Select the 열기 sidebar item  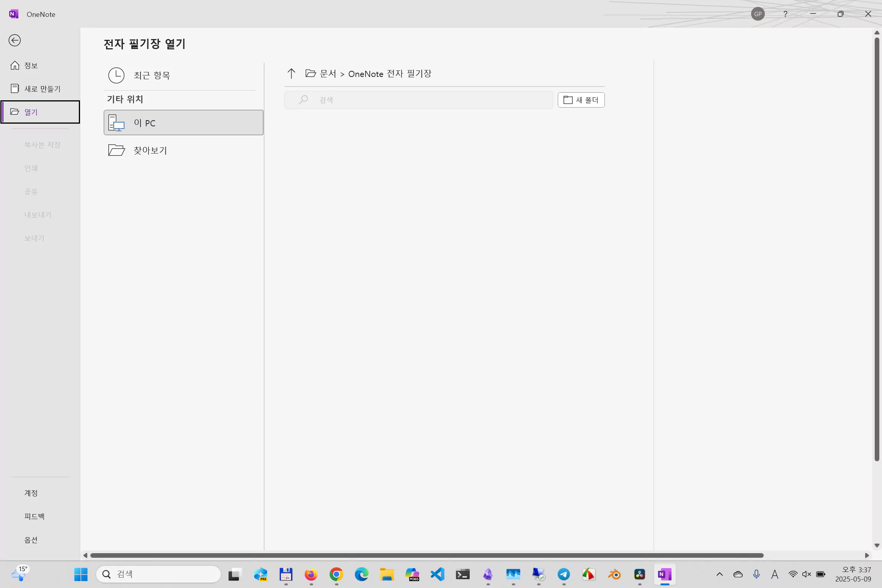pyautogui.click(x=40, y=112)
